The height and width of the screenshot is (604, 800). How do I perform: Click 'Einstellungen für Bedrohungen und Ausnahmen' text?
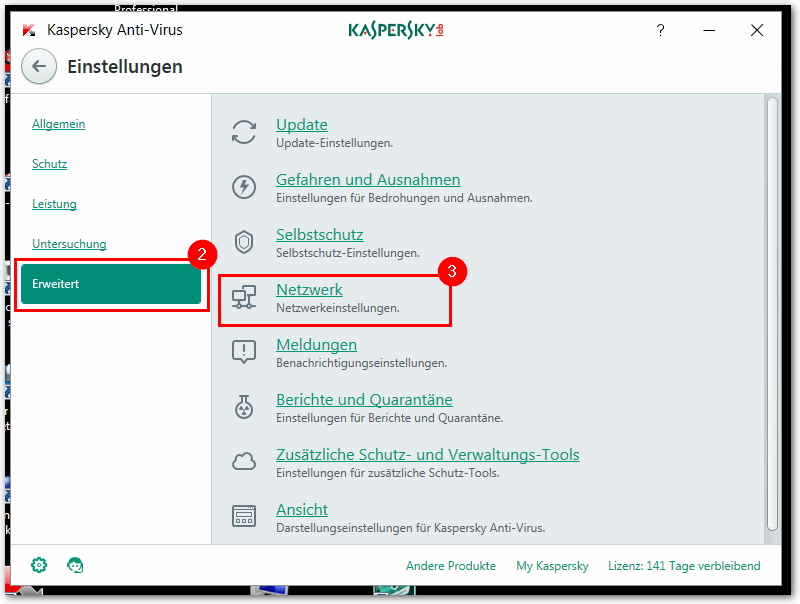click(404, 198)
